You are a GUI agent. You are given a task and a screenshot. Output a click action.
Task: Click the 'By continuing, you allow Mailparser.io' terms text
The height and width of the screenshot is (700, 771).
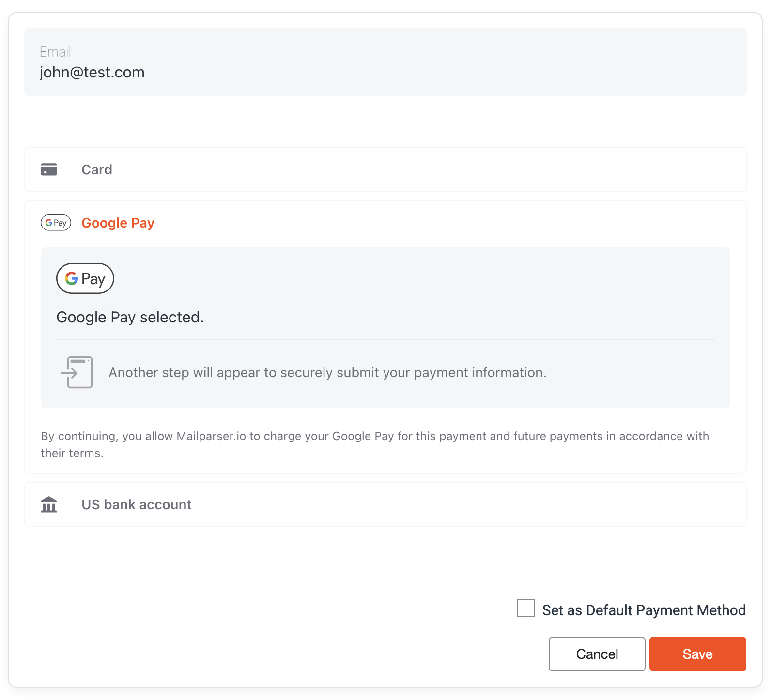[x=375, y=444]
